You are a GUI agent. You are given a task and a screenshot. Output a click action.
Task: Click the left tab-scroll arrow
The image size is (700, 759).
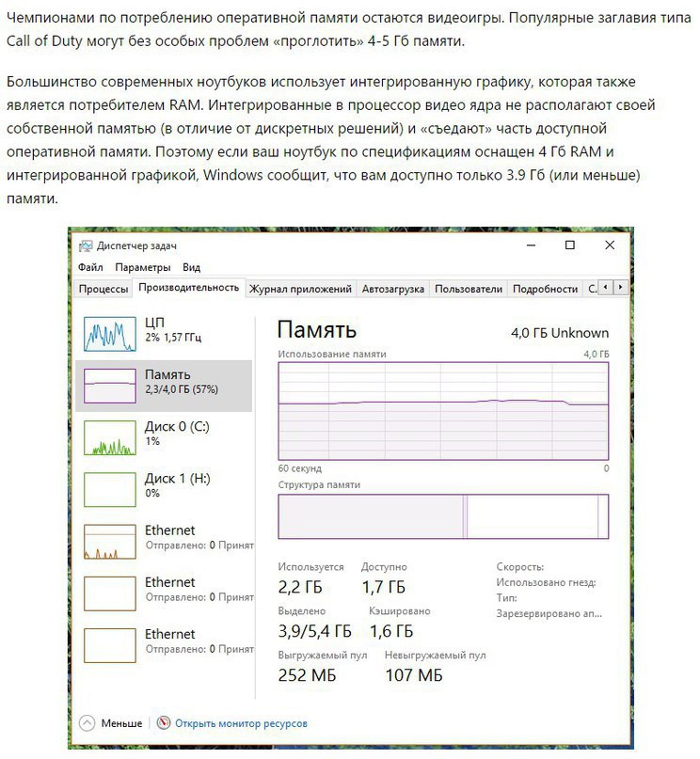click(x=606, y=288)
